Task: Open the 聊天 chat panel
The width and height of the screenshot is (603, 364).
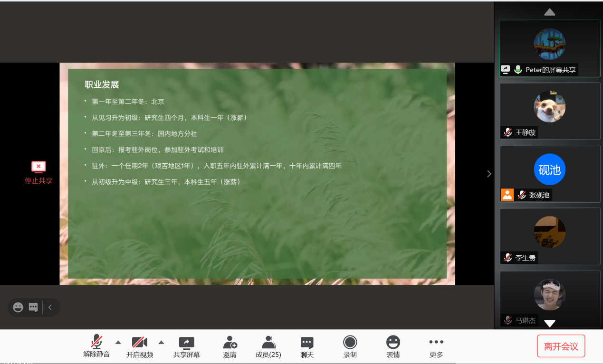Action: pyautogui.click(x=307, y=346)
